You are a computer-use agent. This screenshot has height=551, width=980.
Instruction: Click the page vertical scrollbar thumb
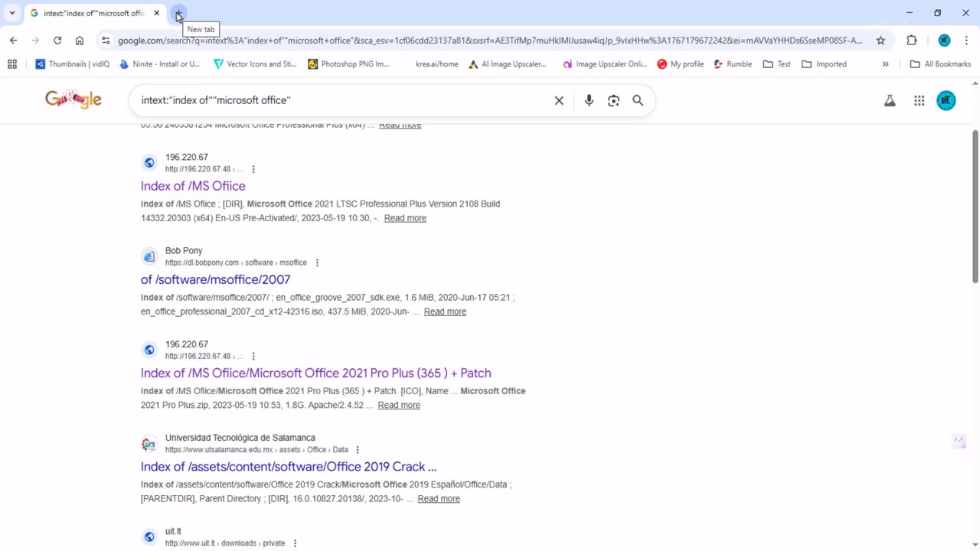pos(975,207)
